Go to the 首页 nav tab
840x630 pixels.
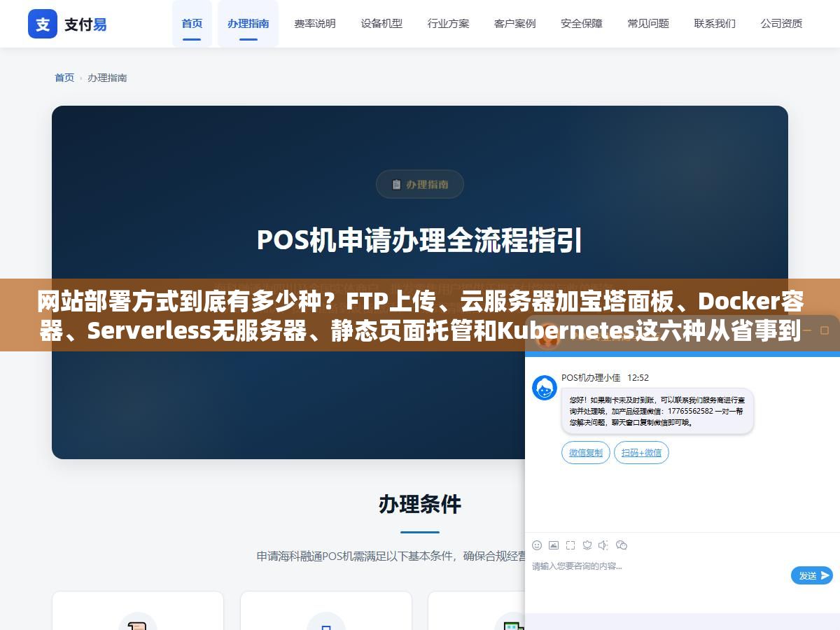[192, 23]
